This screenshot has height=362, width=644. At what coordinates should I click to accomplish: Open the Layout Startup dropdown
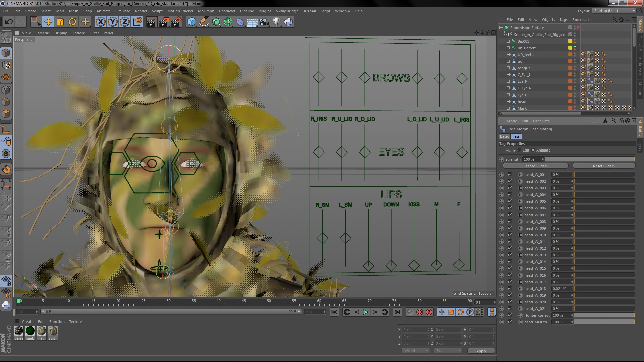pyautogui.click(x=614, y=11)
